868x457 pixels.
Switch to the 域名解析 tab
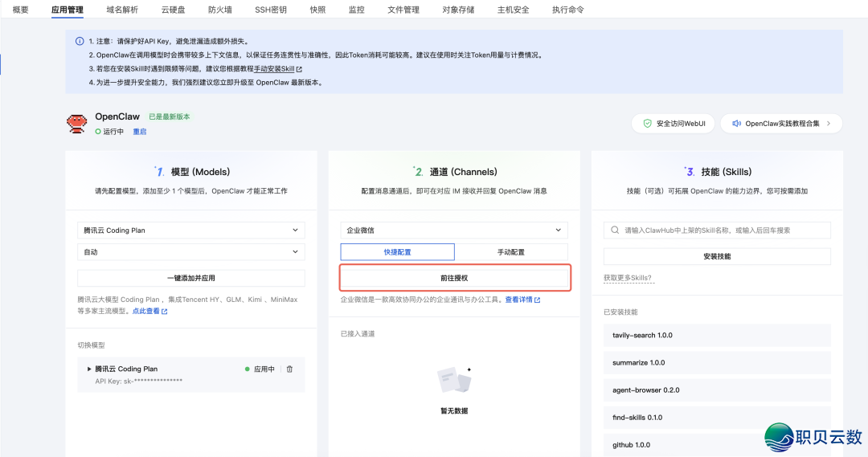[122, 10]
